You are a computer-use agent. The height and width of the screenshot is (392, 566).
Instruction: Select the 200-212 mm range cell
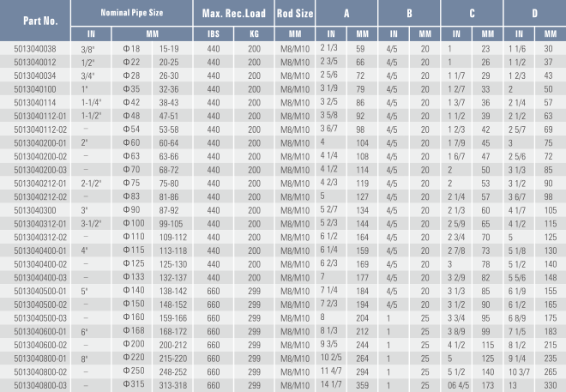click(x=173, y=345)
